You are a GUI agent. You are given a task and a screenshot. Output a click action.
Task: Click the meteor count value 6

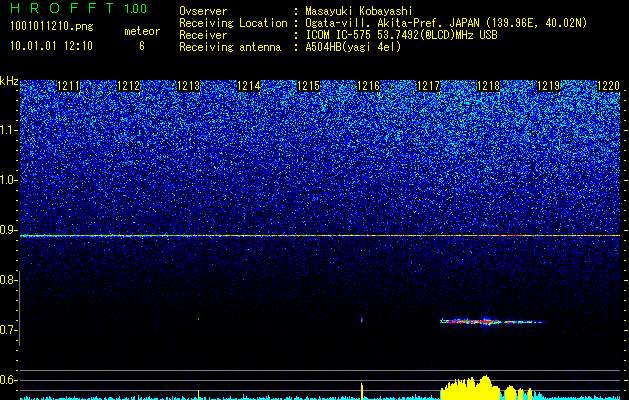point(142,46)
